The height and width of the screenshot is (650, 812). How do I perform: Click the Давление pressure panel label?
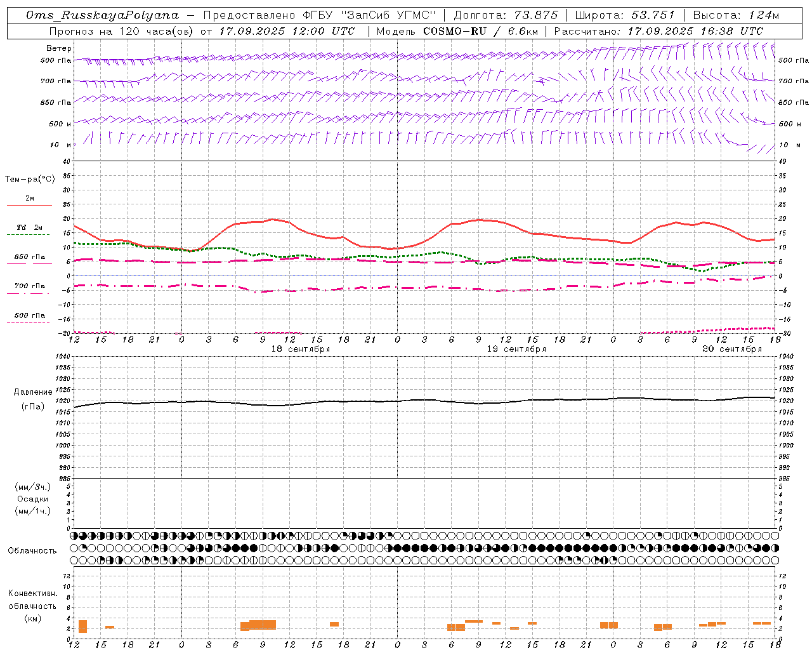tap(33, 392)
